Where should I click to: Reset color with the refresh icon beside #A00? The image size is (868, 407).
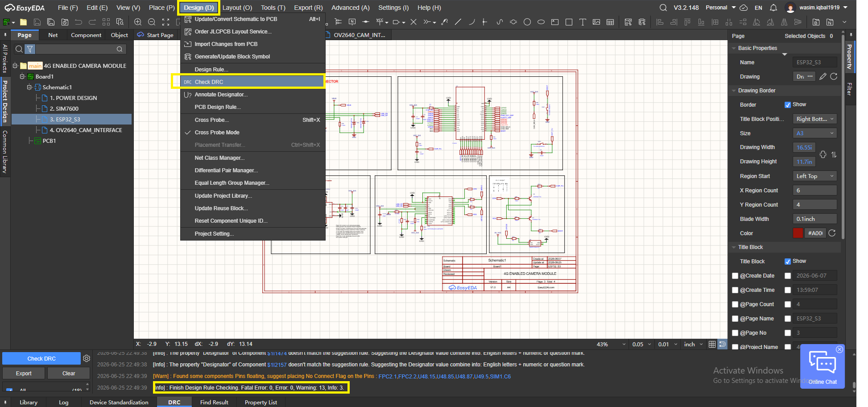coord(832,233)
